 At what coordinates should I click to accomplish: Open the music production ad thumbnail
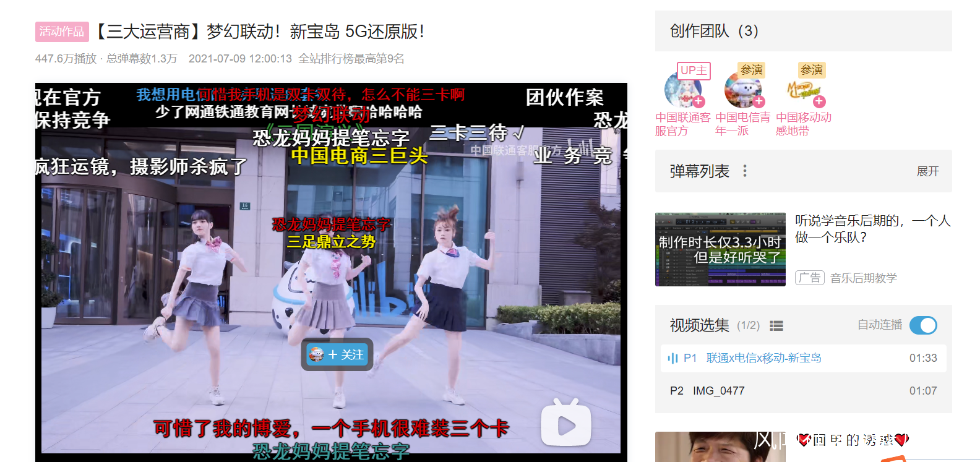720,249
